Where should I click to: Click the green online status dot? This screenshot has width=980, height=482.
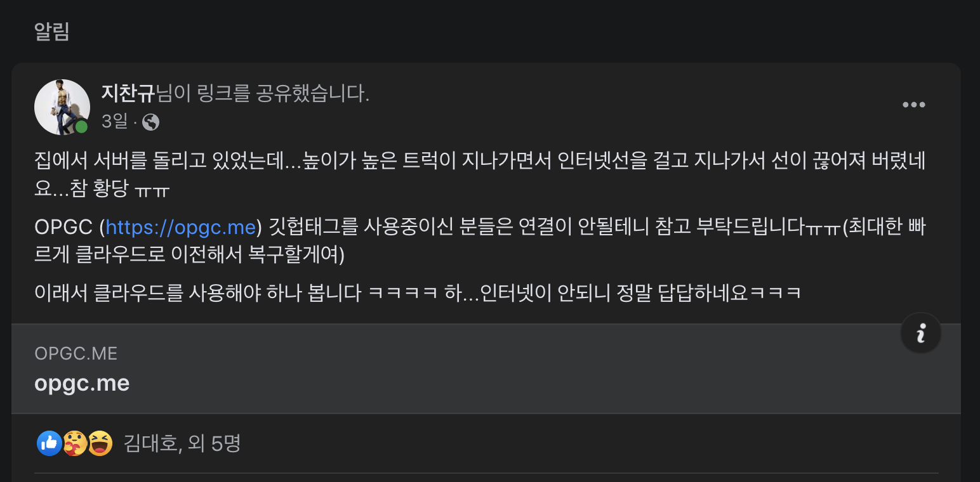coord(81,127)
